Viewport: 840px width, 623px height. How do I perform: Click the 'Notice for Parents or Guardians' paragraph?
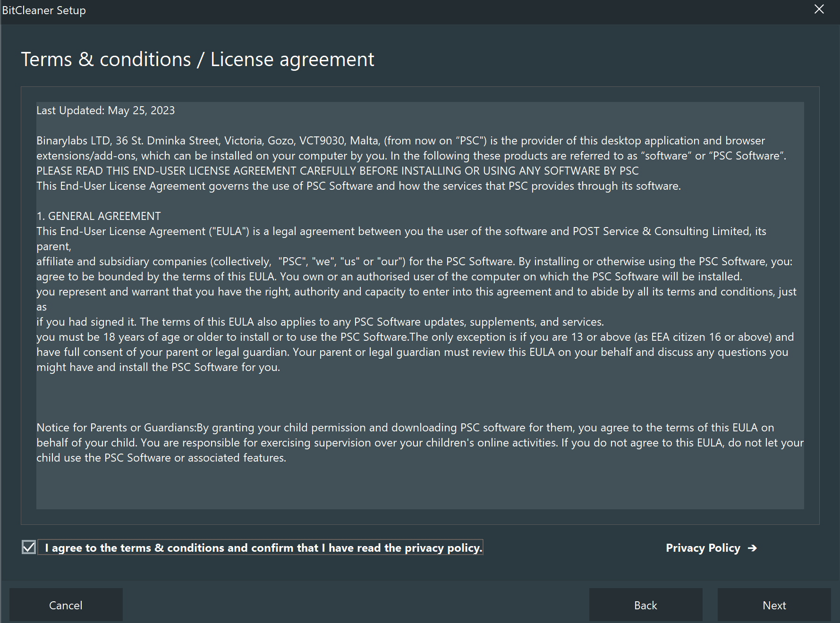point(420,443)
